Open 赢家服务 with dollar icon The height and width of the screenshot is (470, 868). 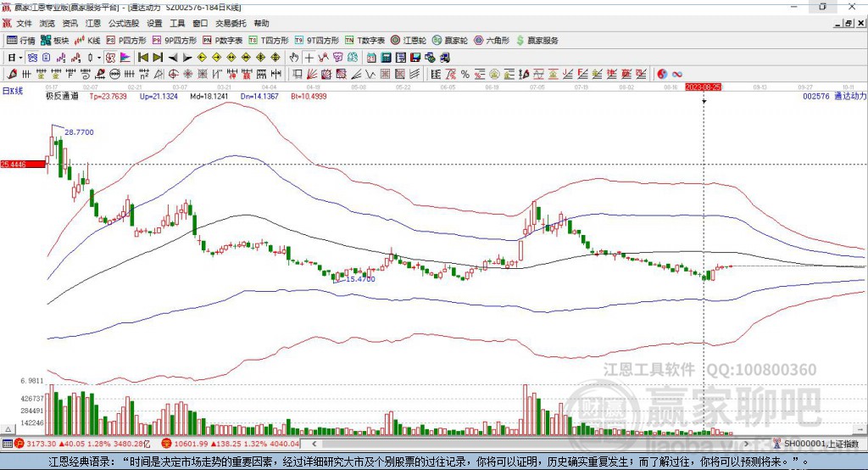(537, 41)
